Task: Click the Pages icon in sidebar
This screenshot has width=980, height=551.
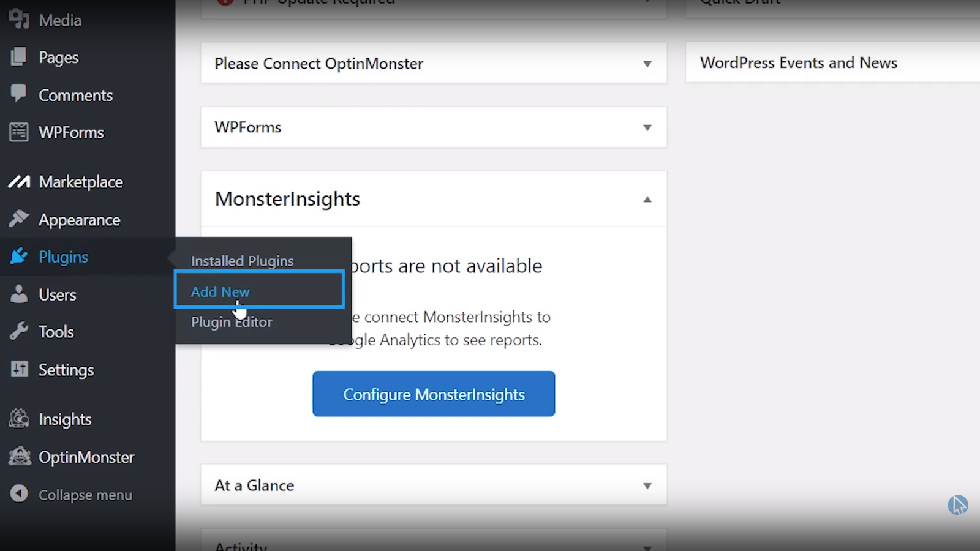Action: click(19, 57)
